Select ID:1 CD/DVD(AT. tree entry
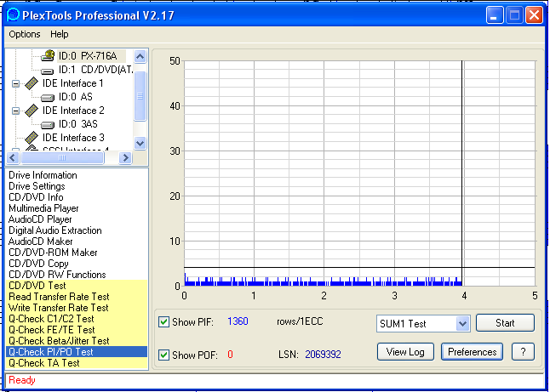550x392 pixels. pos(95,70)
